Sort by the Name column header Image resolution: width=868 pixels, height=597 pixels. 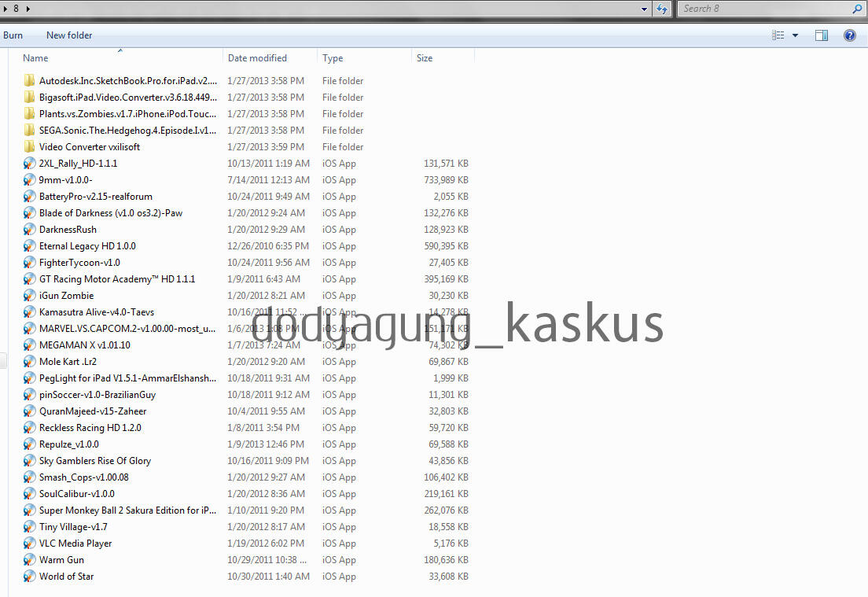35,58
